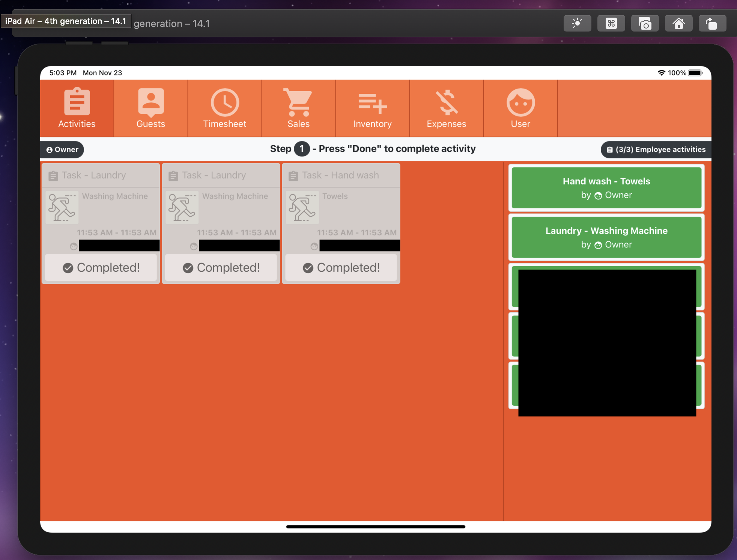Toggle Completed on second Laundry task
The image size is (737, 560).
tap(221, 268)
